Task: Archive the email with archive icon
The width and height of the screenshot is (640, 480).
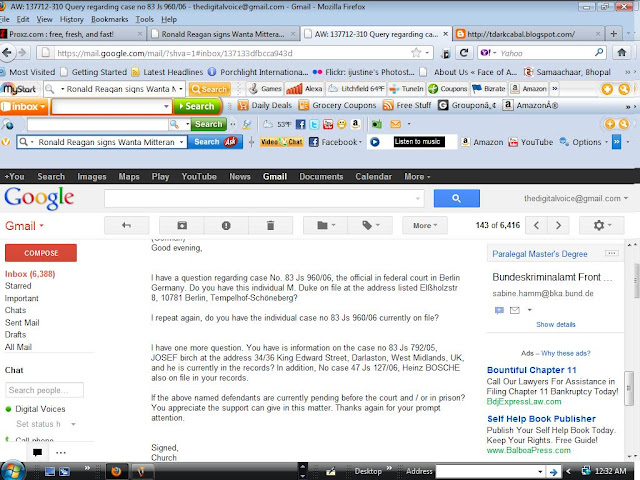Action: (182, 225)
